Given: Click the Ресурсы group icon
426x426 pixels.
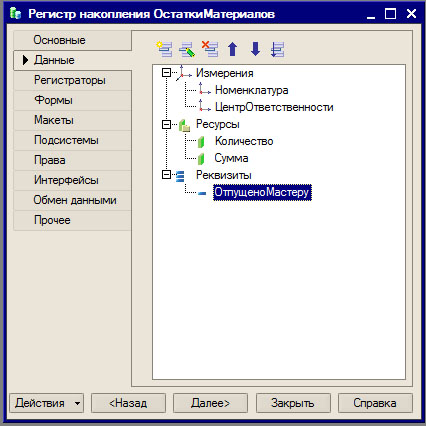Looking at the screenshot, I should (x=184, y=125).
